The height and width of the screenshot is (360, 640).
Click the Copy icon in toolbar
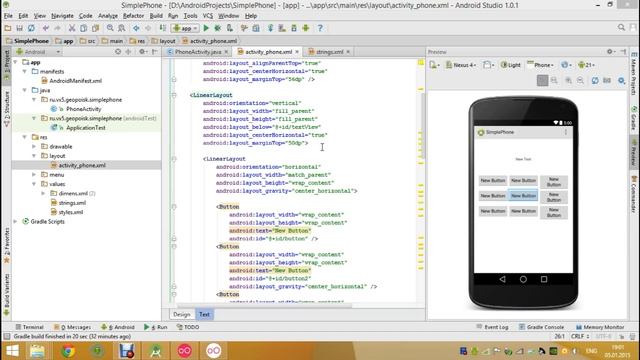84,28
